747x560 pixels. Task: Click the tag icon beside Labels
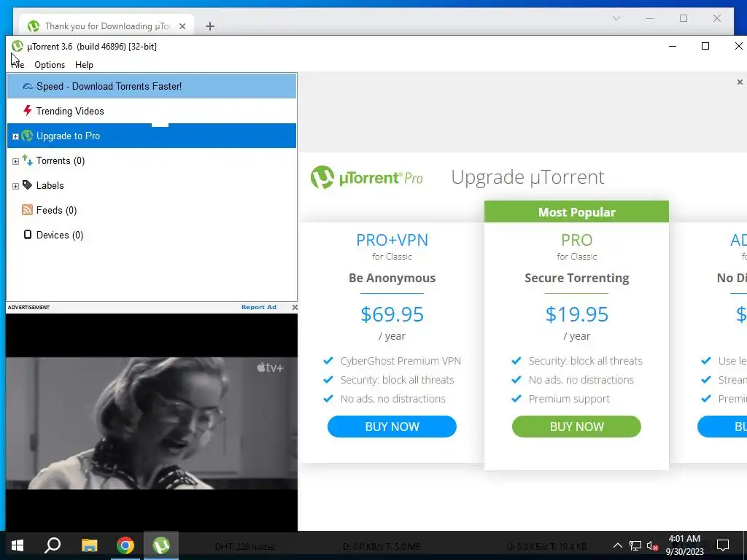coord(28,185)
